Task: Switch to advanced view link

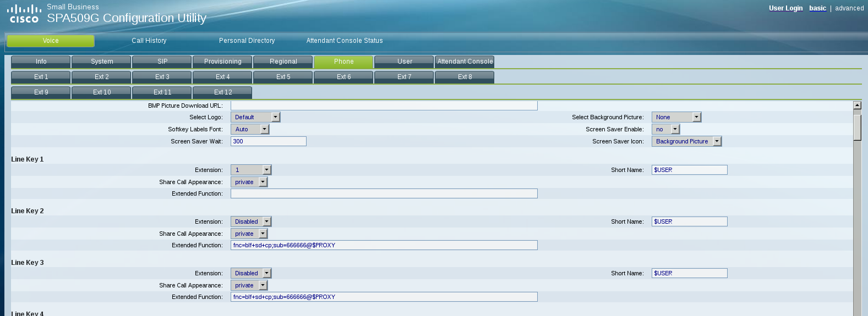Action: [849, 8]
